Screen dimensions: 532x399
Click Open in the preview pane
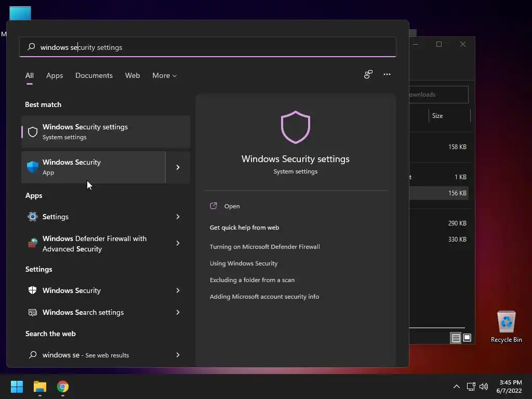tap(232, 206)
